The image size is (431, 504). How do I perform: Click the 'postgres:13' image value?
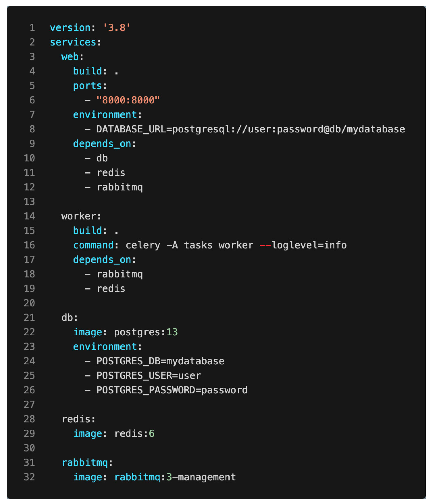click(x=146, y=332)
